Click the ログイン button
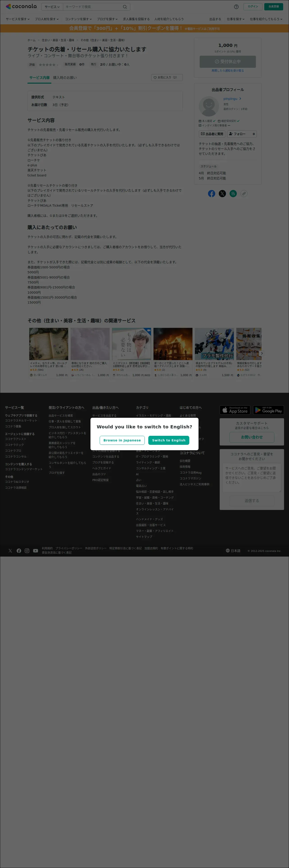The width and height of the screenshot is (289, 868). [253, 6]
